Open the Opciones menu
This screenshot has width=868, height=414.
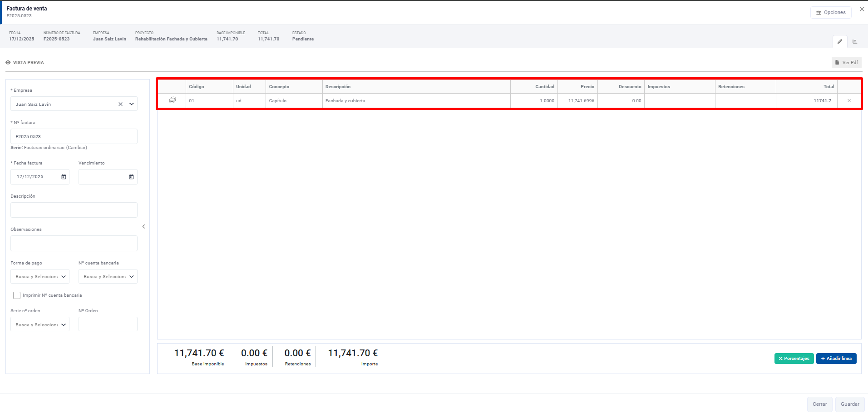(x=830, y=13)
